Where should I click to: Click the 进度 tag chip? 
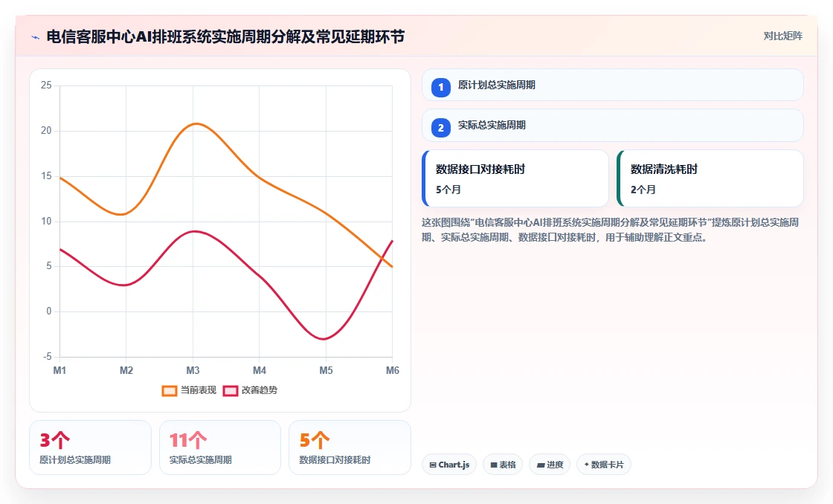click(x=550, y=465)
